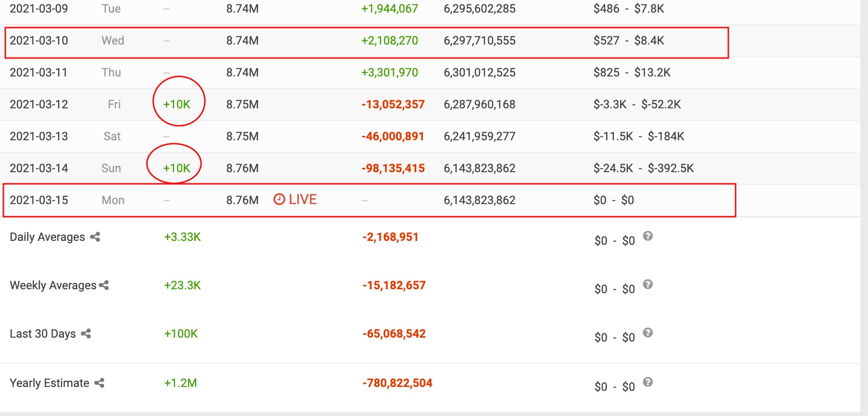Click share icon beside Weekly Averages
The image size is (868, 416).
tap(104, 285)
